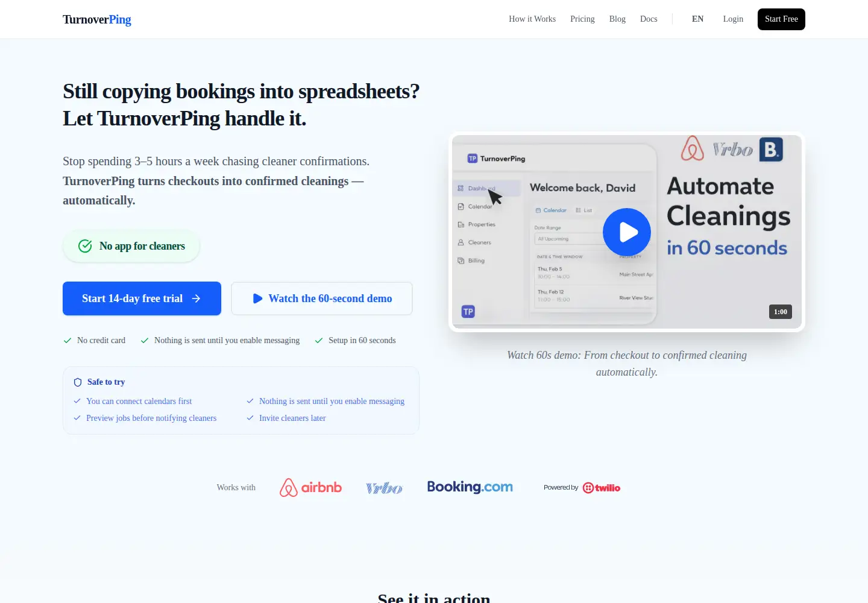The image size is (868, 603).
Task: Click the 'No app for cleaners' badge
Action: pyautogui.click(x=131, y=246)
